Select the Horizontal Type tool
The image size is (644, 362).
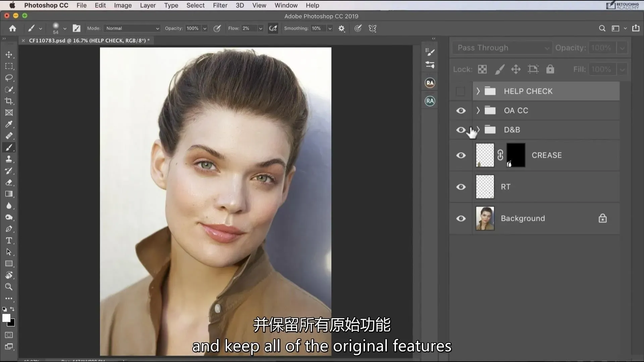click(x=9, y=241)
